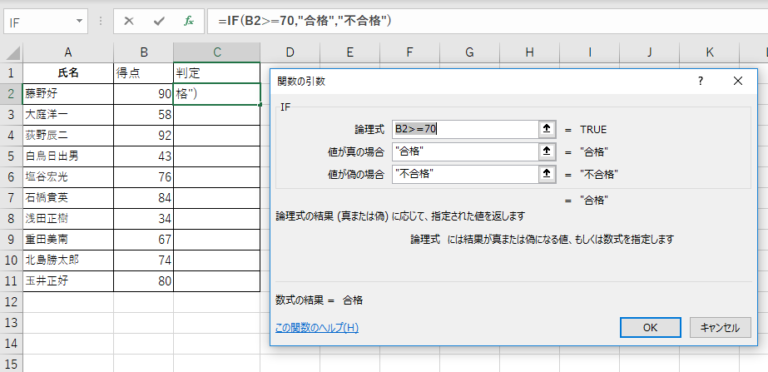
Task: Select the cell 大庭洋一
Action: 68,115
